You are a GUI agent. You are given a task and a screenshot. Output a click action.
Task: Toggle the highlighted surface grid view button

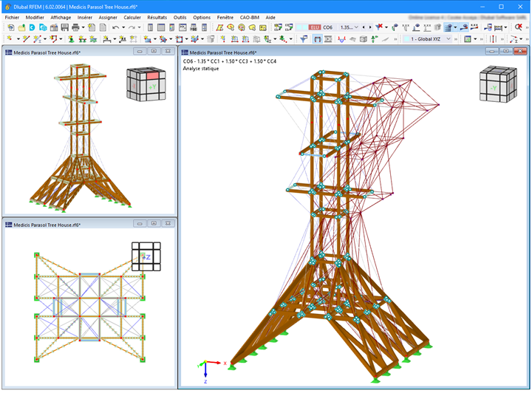(448, 27)
